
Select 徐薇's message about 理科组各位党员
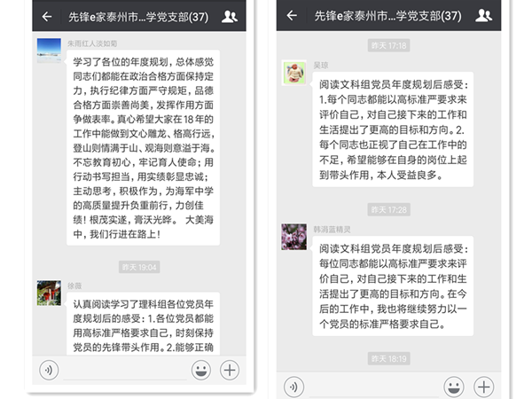pos(143,324)
